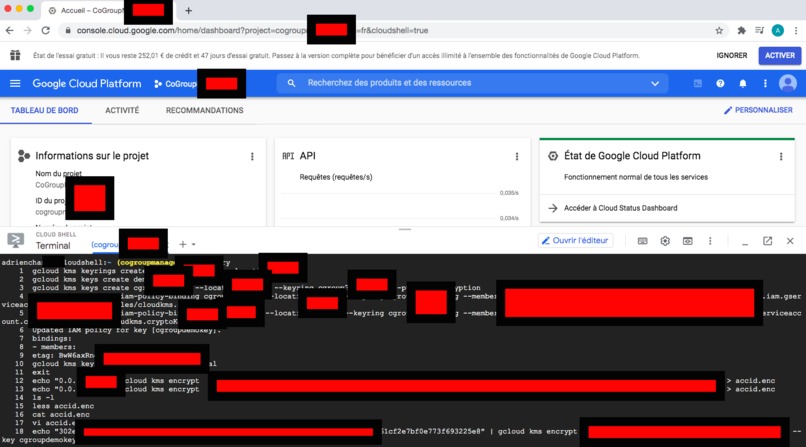Screen dimensions: 806x447
Task: Toggle the Cloud Shell on-screen keyboard icon
Action: click(x=643, y=240)
